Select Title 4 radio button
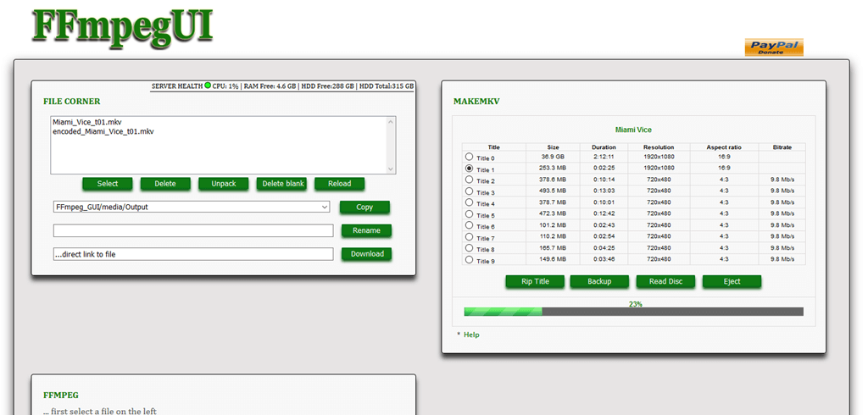Image resolution: width=868 pixels, height=415 pixels. point(470,202)
